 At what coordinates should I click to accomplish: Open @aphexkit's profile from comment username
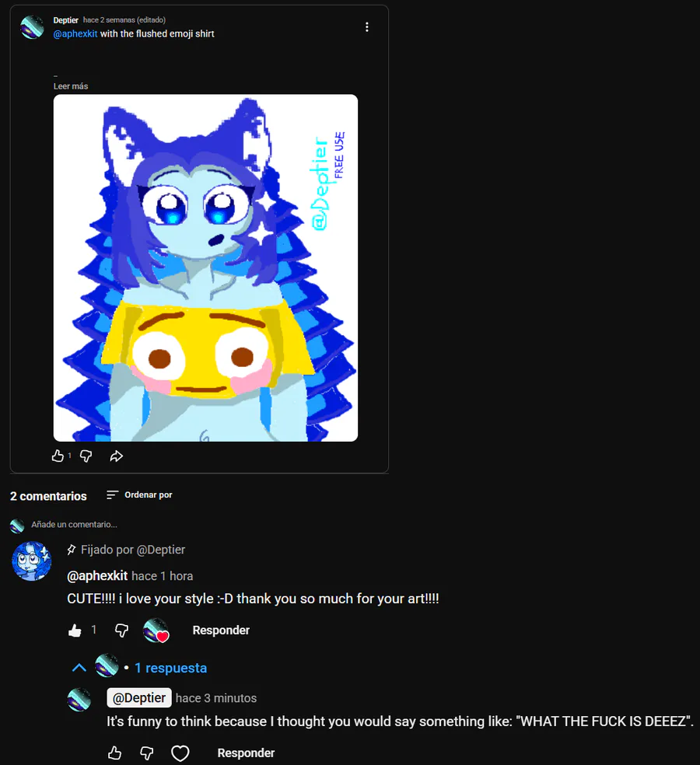click(x=97, y=576)
